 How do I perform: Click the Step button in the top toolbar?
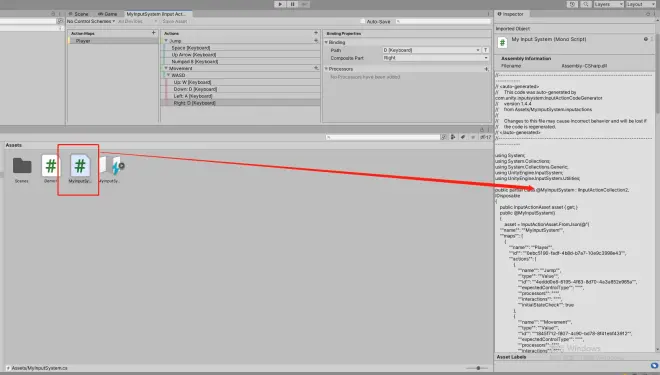click(305, 4)
